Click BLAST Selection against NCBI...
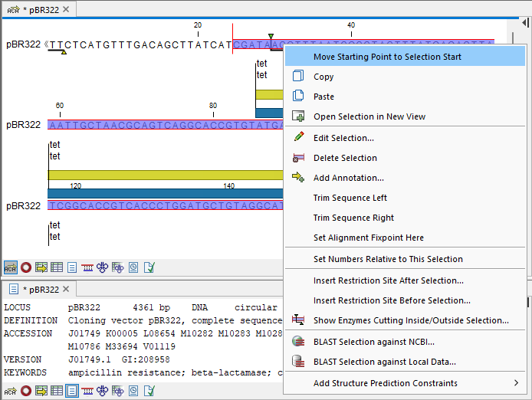This screenshot has height=400, width=532. click(373, 342)
